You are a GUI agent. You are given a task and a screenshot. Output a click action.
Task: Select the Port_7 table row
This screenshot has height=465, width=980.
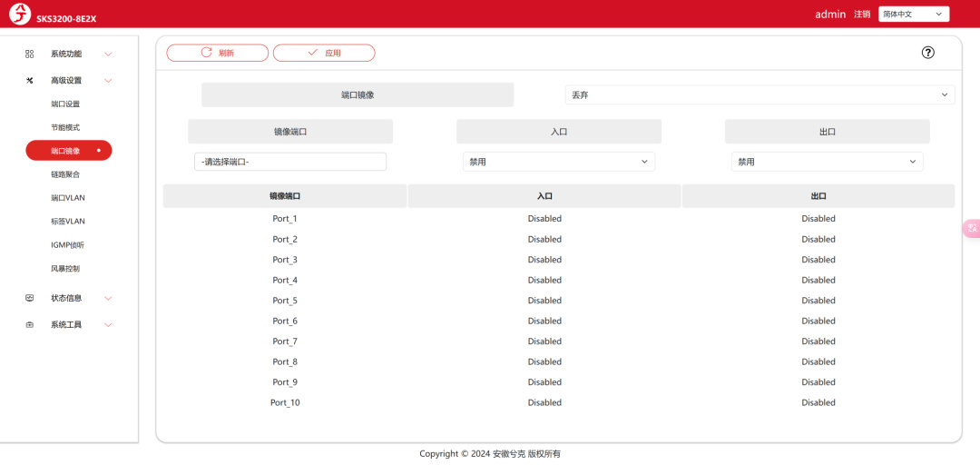[559, 341]
